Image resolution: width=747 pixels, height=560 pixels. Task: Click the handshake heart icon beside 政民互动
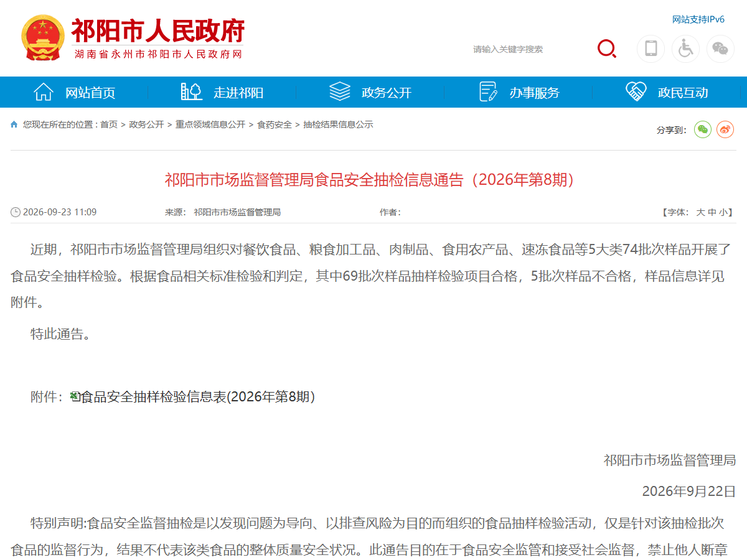[x=636, y=91]
